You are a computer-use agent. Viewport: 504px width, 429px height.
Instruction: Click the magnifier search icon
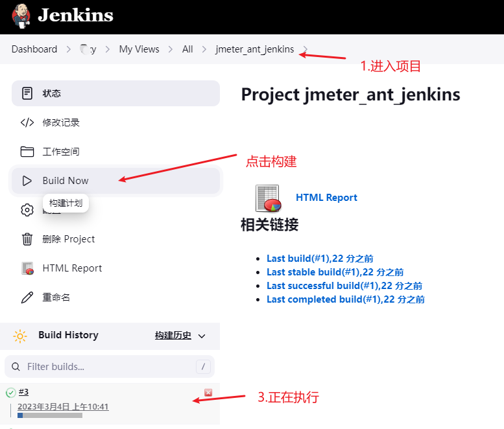(x=16, y=366)
